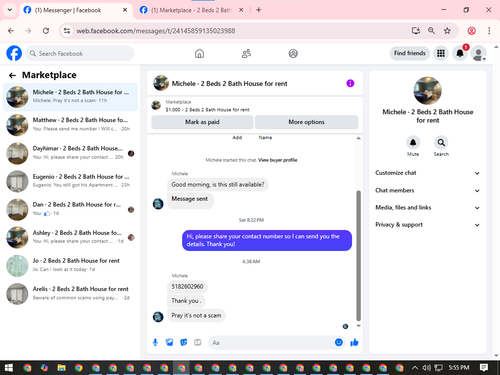Go back from the Marketplace chat list
This screenshot has width=500, height=375.
point(12,75)
